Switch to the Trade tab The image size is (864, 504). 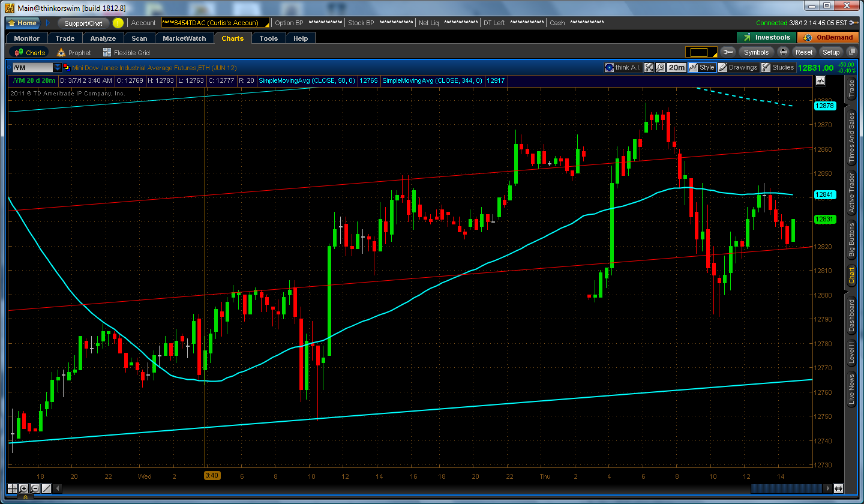tap(65, 38)
